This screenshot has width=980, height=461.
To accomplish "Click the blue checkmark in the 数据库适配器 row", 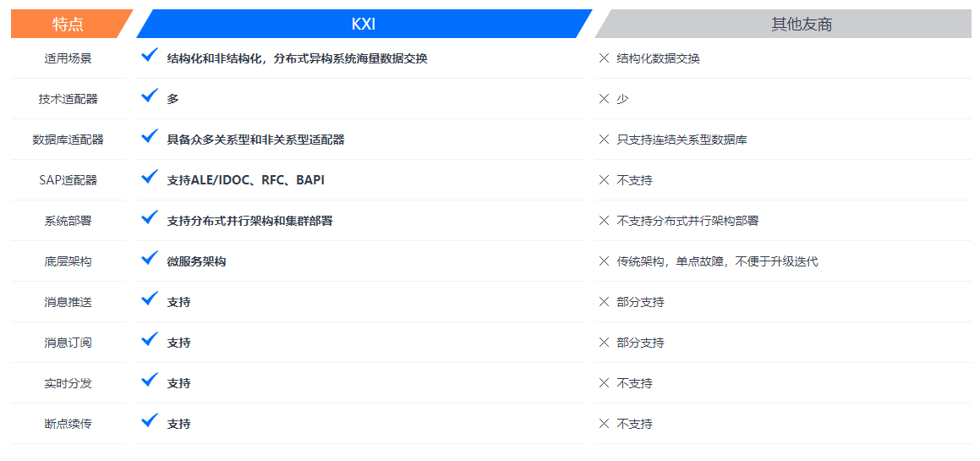I will tap(150, 137).
